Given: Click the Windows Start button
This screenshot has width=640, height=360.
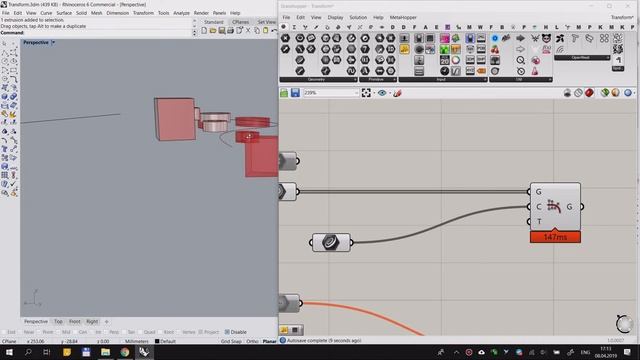Looking at the screenshot, I should pyautogui.click(x=9, y=352).
